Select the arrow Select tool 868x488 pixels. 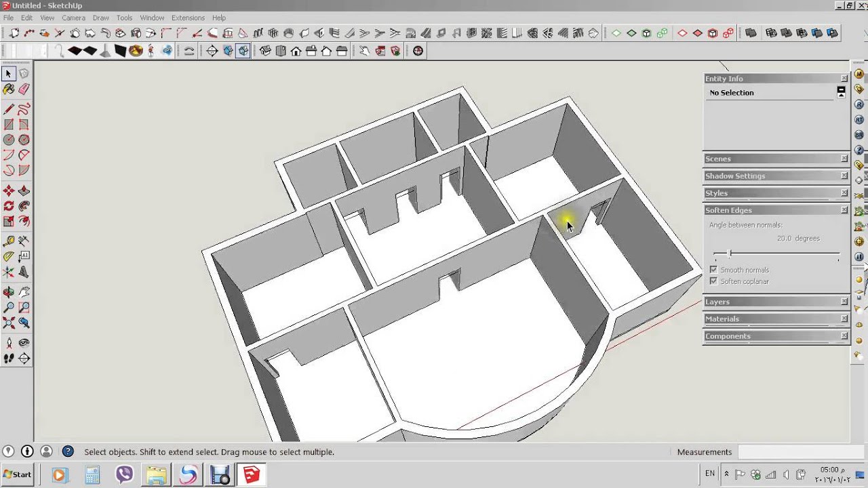9,73
